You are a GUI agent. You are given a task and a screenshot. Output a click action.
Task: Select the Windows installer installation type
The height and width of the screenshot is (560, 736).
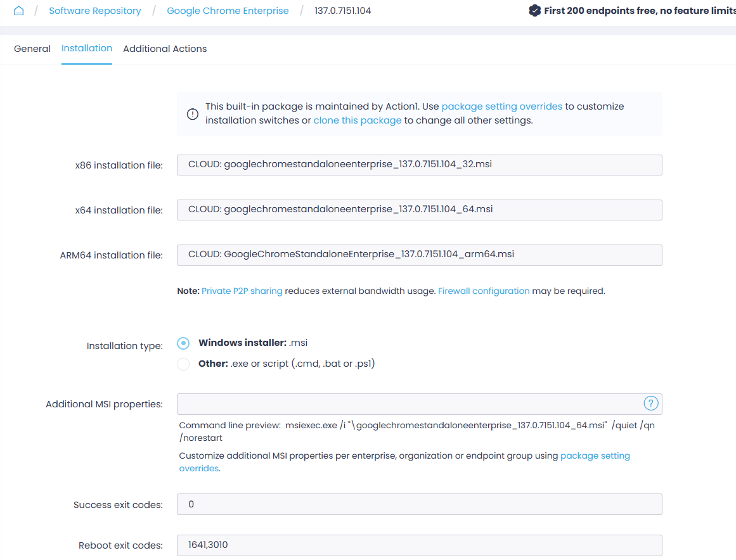coord(183,343)
